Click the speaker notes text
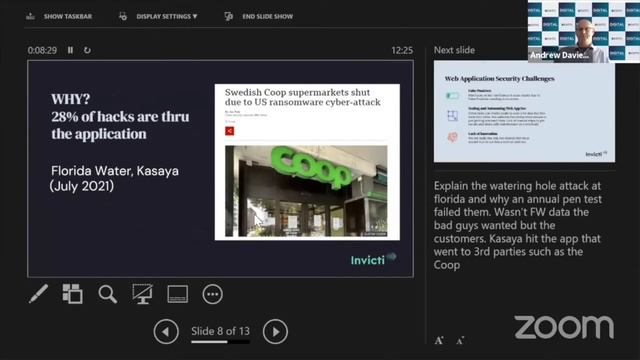Screen dimensions: 640x360 (518, 225)
